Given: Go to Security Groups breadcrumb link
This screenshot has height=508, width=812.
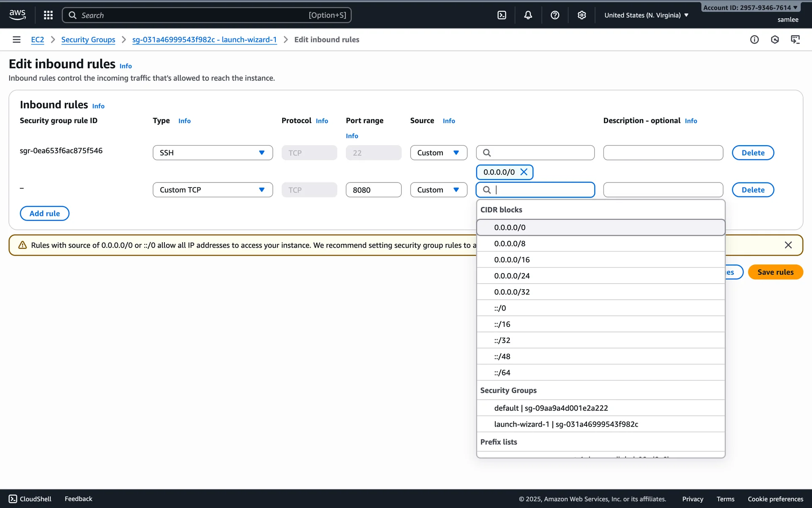Looking at the screenshot, I should pyautogui.click(x=88, y=40).
